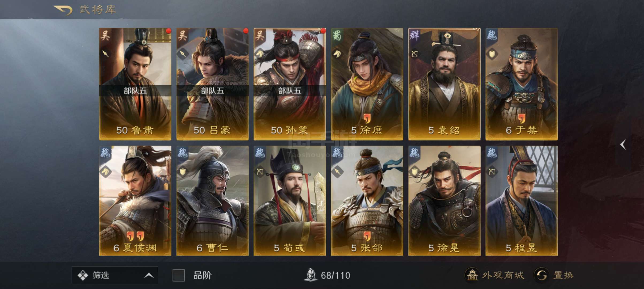Click the bow troop icon on 袁绍 card
The width and height of the screenshot is (644, 289).
[x=415, y=54]
